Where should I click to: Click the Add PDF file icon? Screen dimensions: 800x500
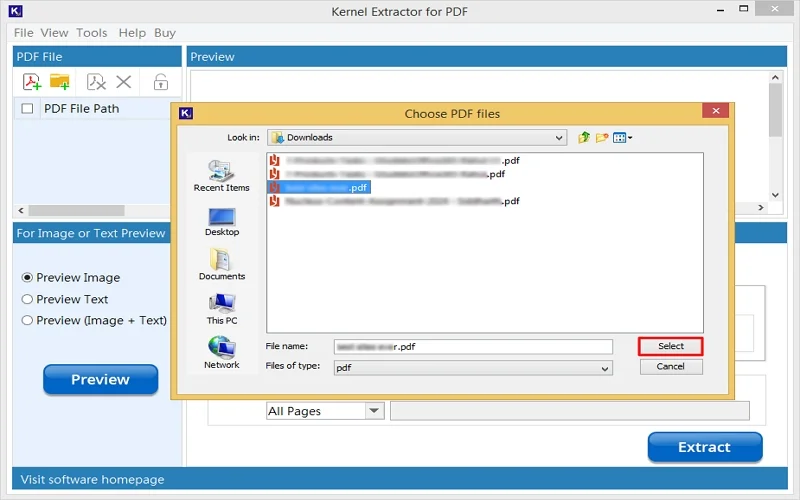pos(32,82)
